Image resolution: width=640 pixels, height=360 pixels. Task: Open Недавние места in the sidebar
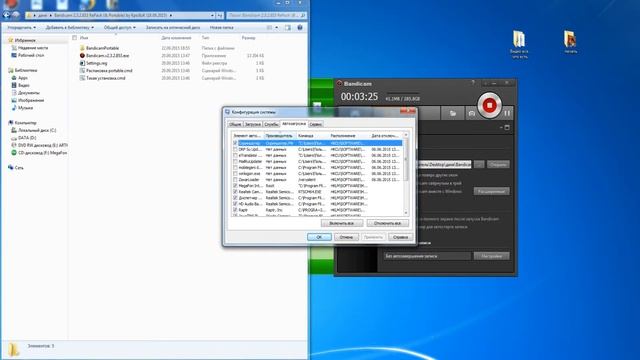click(33, 48)
